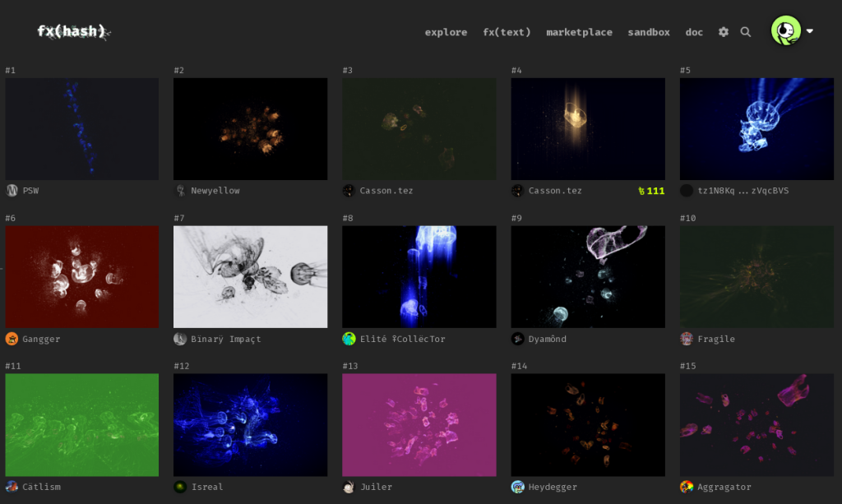Image resolution: width=842 pixels, height=504 pixels.
Task: Open the settings gear icon
Action: click(x=724, y=32)
